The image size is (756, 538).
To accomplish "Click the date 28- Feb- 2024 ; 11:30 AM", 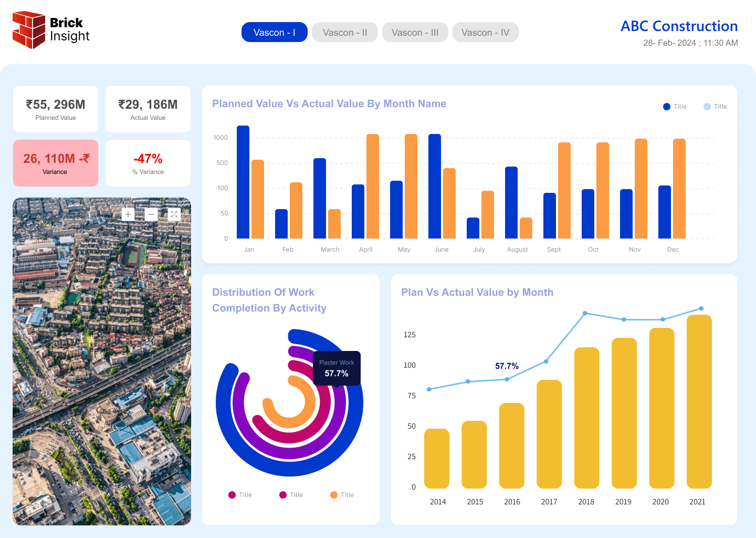I will (x=690, y=43).
